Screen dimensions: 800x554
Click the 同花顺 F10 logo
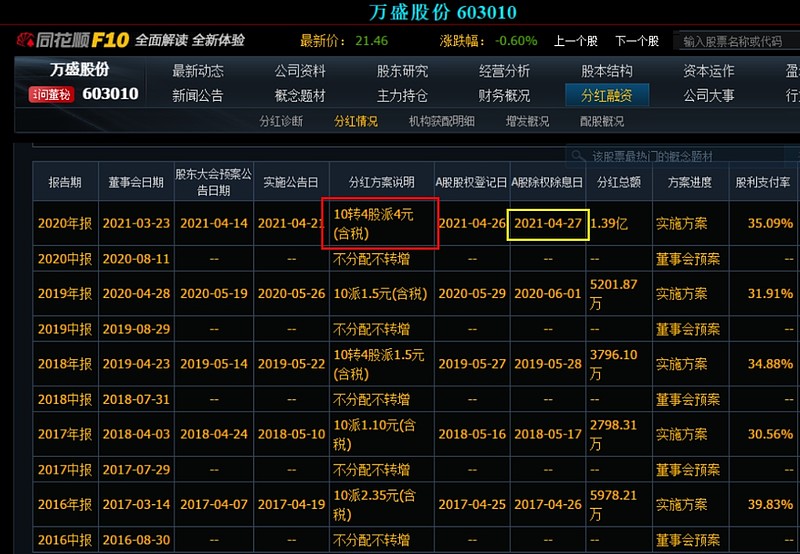tap(72, 41)
